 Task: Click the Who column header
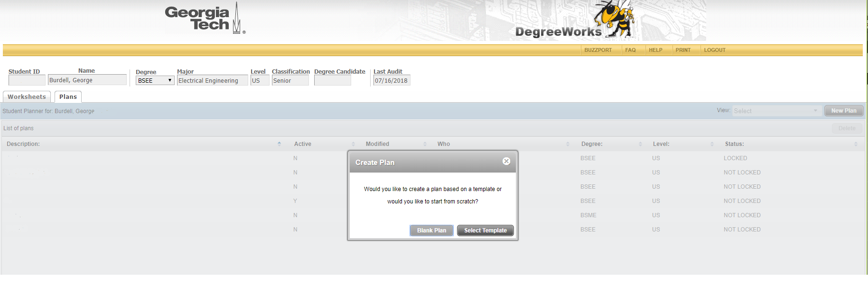(x=444, y=144)
